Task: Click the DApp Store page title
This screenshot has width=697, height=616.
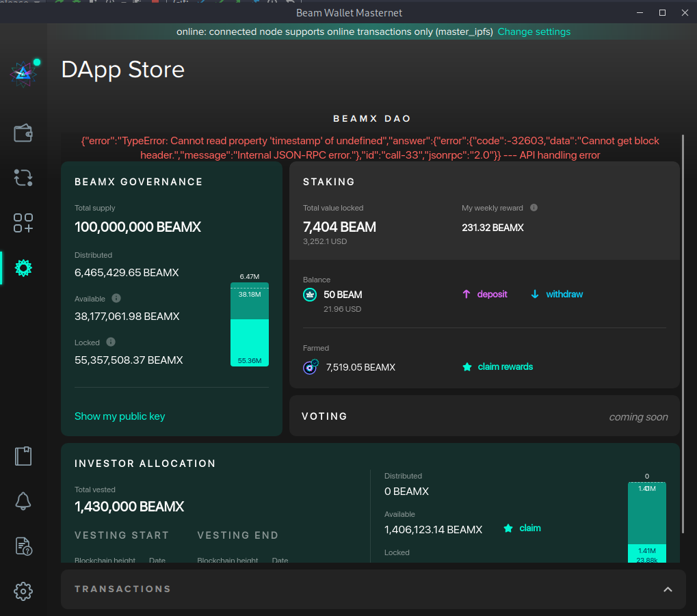Action: (122, 69)
